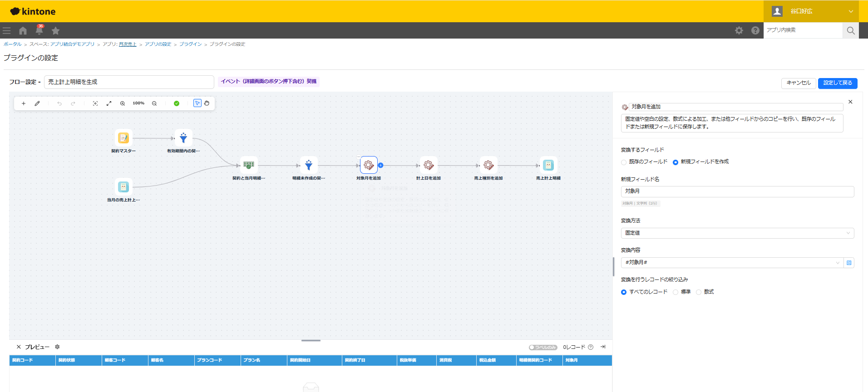The height and width of the screenshot is (392, 868).
Task: Choose the 数式 radio option
Action: (x=699, y=292)
